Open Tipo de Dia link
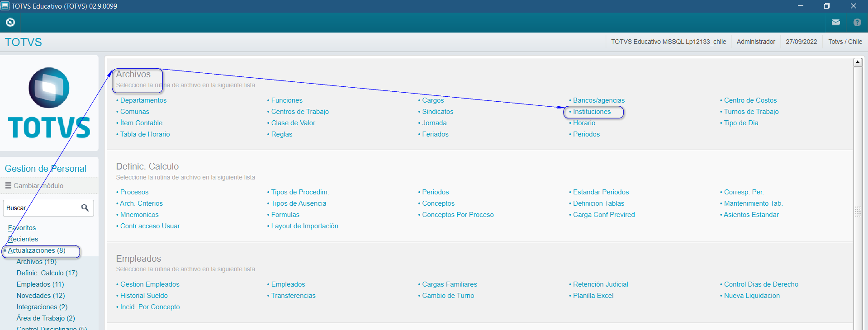 point(741,123)
